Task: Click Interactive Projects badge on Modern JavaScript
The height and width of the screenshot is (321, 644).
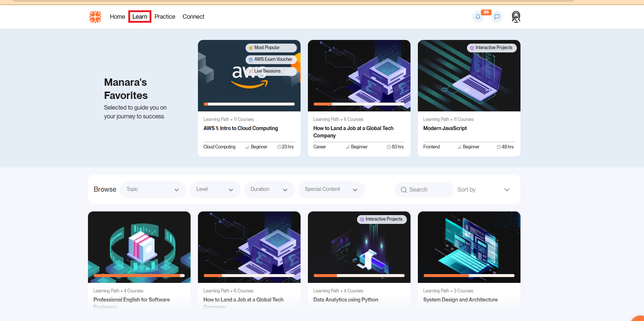Action: [x=492, y=48]
